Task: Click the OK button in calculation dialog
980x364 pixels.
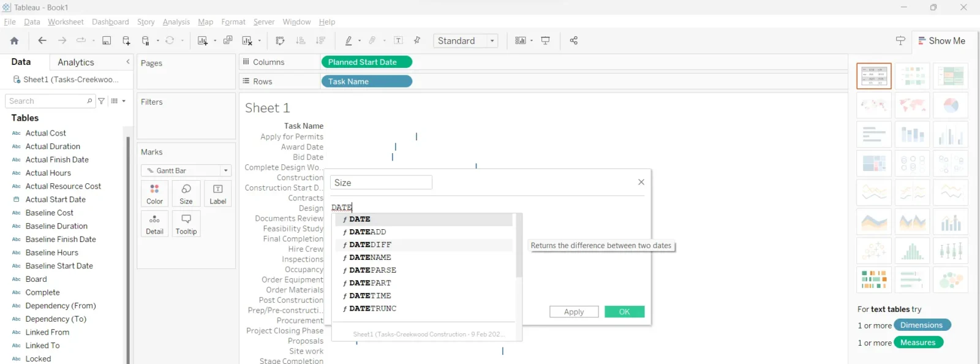Action: tap(625, 312)
